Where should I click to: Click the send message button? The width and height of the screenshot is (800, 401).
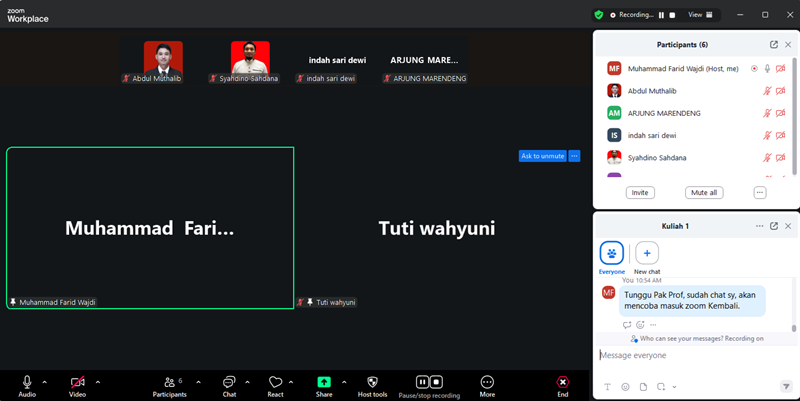(786, 387)
